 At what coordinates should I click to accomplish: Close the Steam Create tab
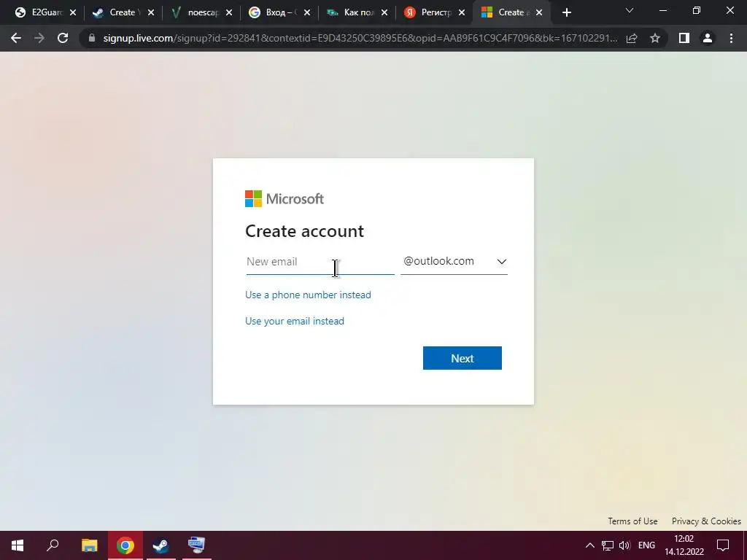(151, 13)
